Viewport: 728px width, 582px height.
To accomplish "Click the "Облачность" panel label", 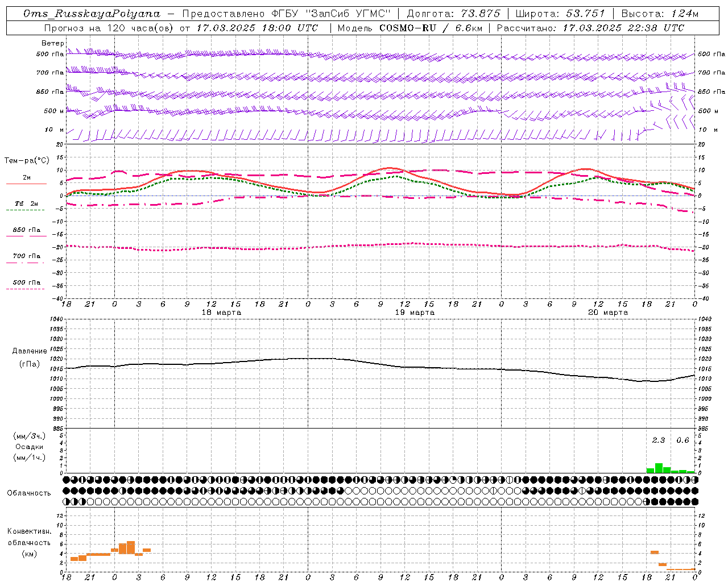I will pos(29,493).
